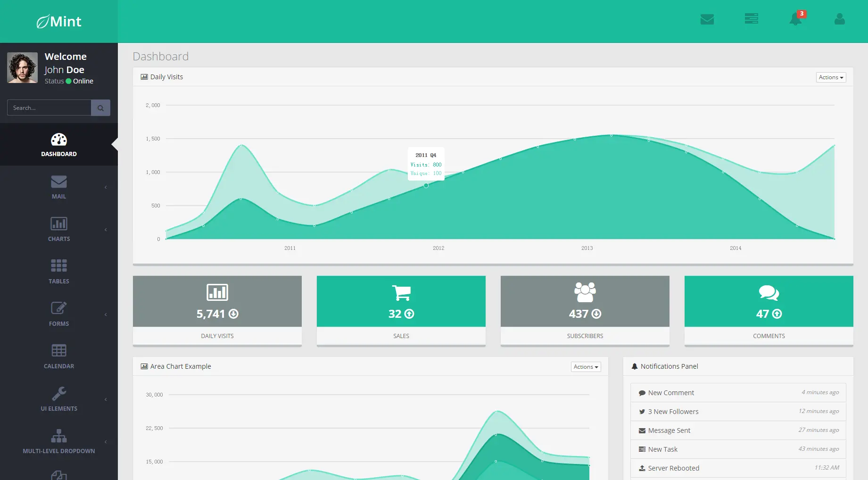The image size is (868, 480).
Task: Select the TABLES menu label
Action: pyautogui.click(x=59, y=281)
